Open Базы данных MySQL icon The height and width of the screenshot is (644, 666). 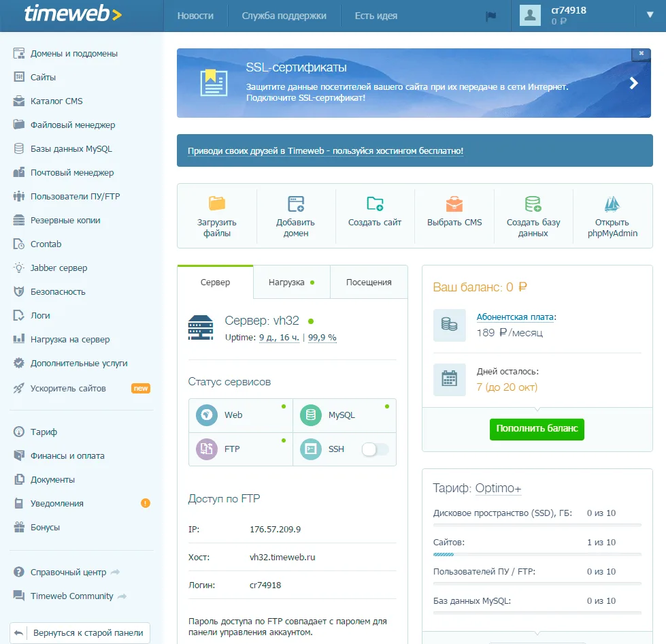[x=18, y=148]
